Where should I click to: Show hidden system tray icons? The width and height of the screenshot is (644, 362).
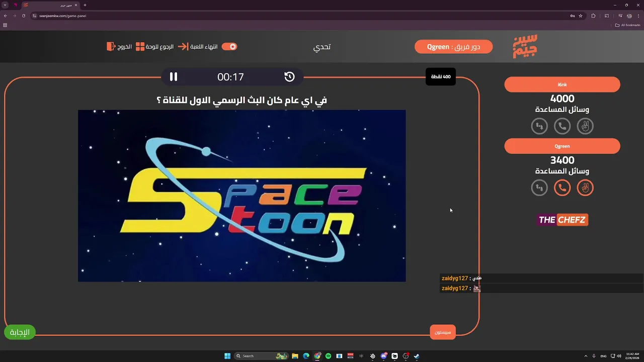click(586, 356)
